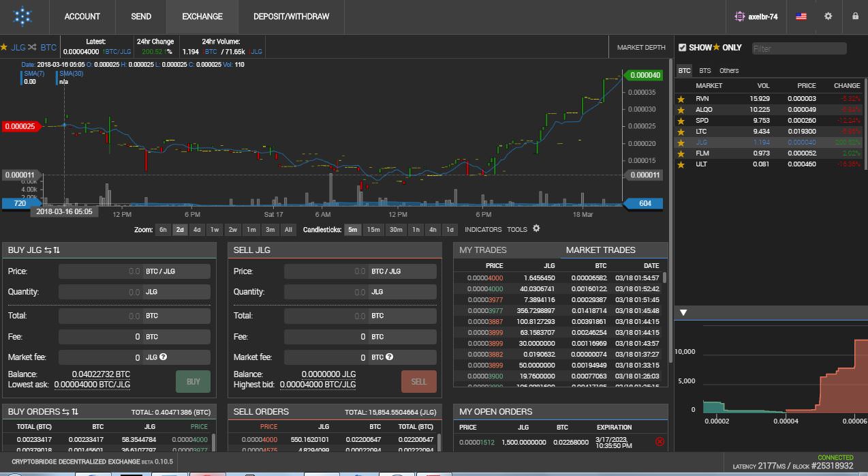Screen dimensions: 868x476
Task: Click the Highest bid 0.00004000 BTC/JLG value
Action: (x=317, y=385)
